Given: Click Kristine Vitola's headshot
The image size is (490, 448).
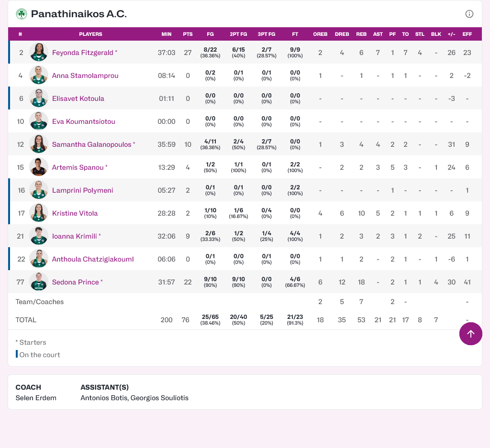Looking at the screenshot, I should tap(39, 213).
